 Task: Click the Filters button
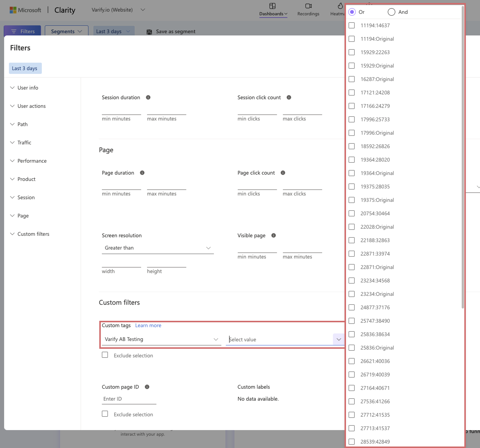click(22, 31)
